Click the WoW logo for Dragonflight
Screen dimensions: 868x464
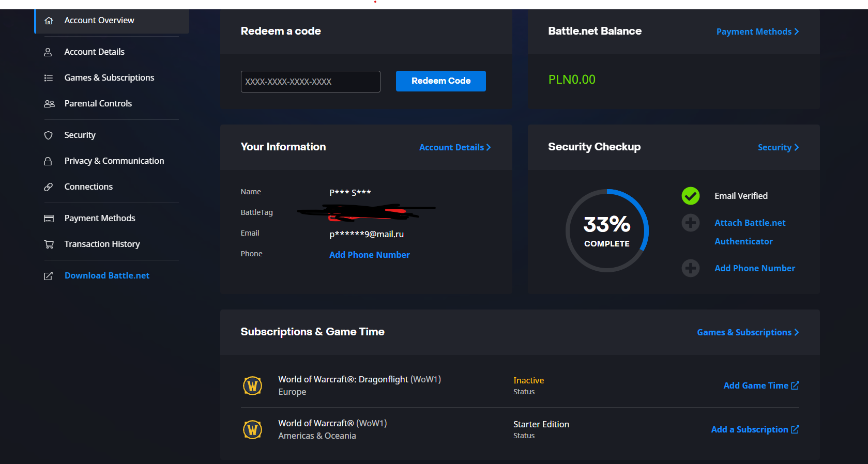point(253,385)
